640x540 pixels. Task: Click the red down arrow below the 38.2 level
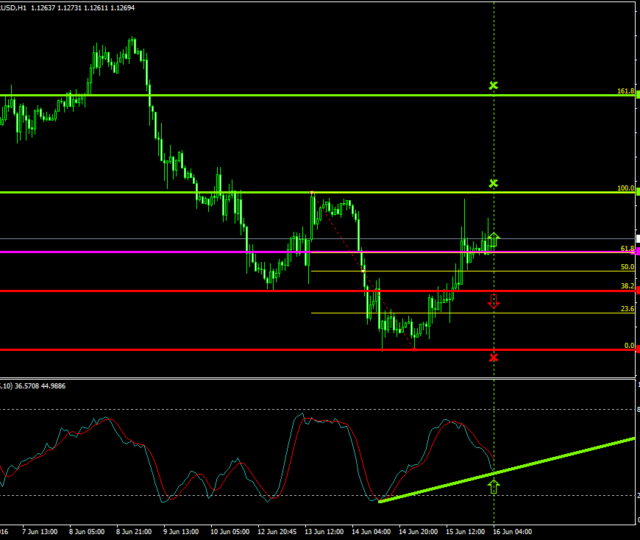493,300
